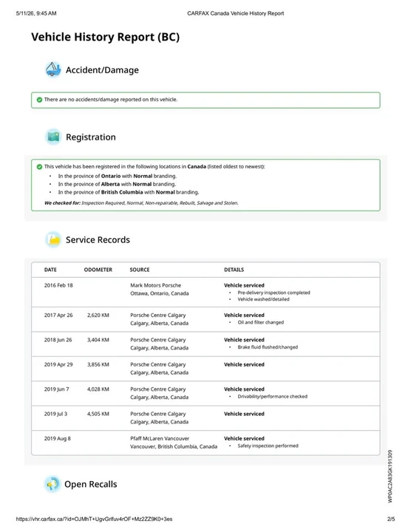Click 'Vehicle washed/detailed' detail
The height and width of the screenshot is (532, 411).
263,299
